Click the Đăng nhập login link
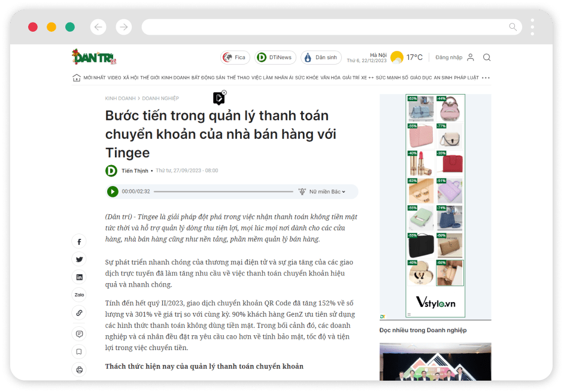The image size is (564, 392). pos(448,57)
